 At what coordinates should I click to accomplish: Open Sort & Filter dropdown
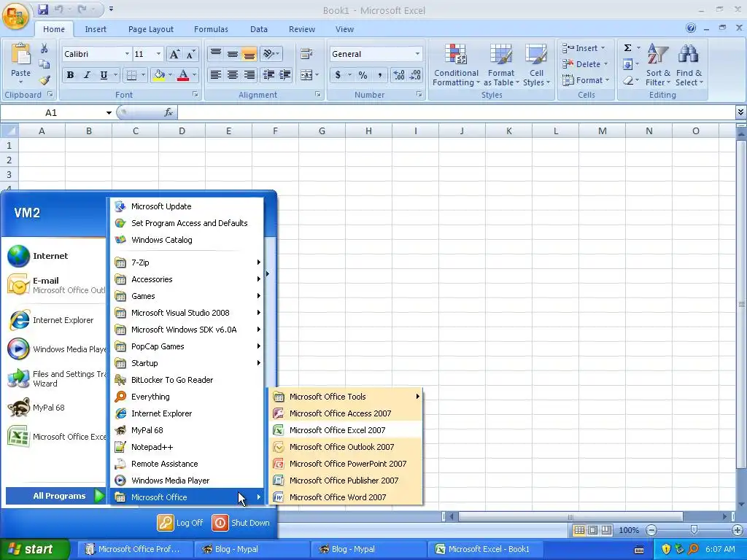(658, 66)
